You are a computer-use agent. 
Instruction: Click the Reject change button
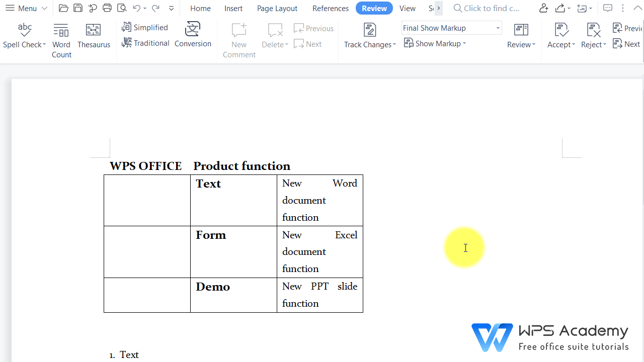coord(594,31)
